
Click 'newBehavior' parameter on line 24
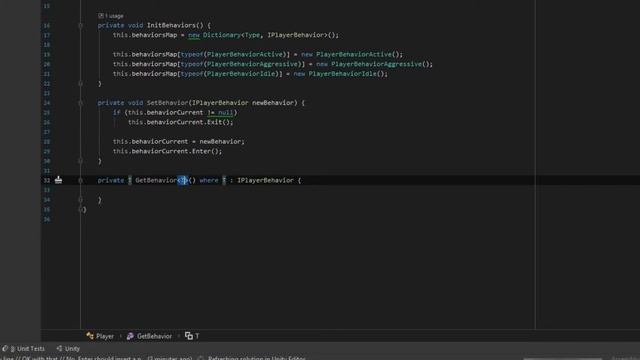pos(273,103)
